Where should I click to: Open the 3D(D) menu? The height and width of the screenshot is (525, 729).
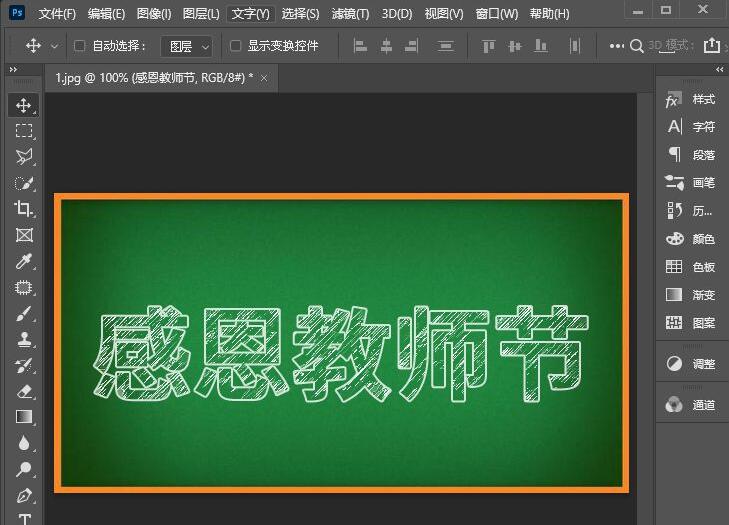pyautogui.click(x=397, y=14)
